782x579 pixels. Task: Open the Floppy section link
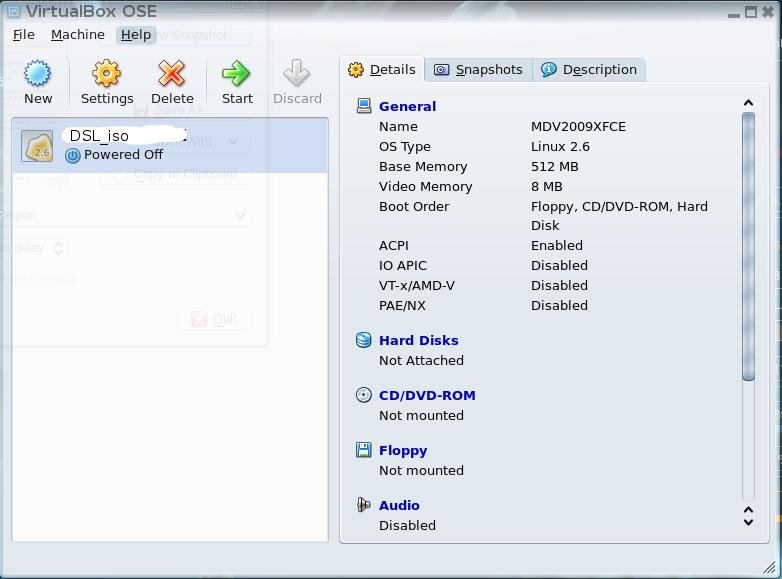[x=403, y=451]
